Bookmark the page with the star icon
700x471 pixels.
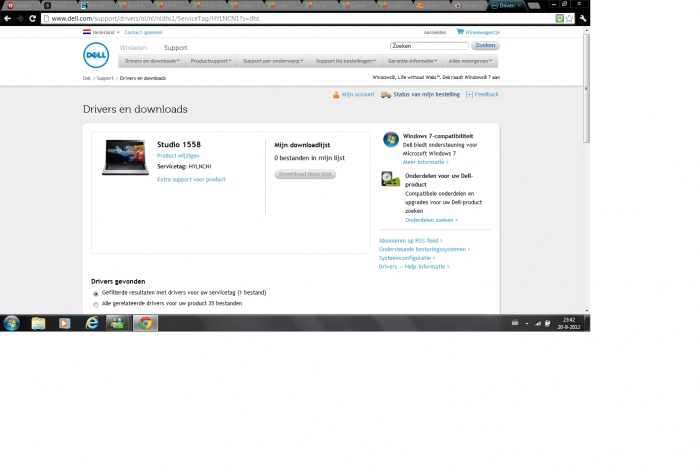[569, 18]
